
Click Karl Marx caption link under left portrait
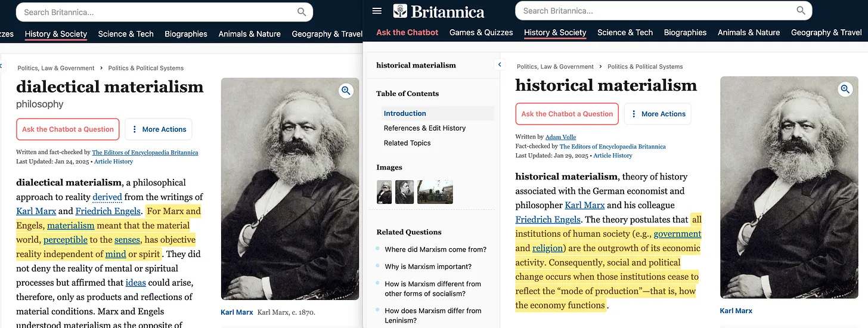[x=237, y=312]
